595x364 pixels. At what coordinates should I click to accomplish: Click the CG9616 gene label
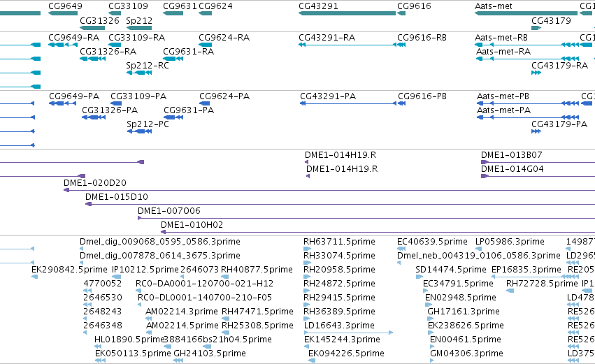click(414, 6)
